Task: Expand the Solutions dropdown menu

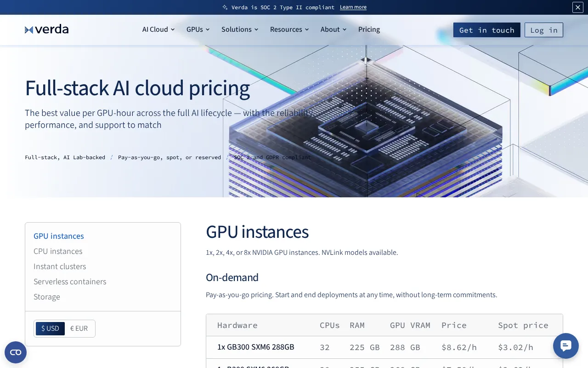Action: (x=240, y=29)
